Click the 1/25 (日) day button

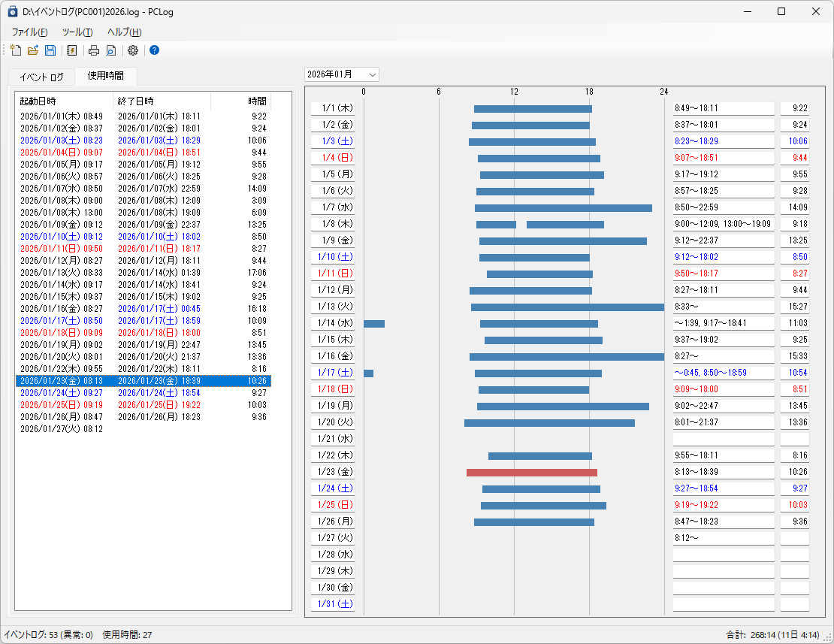tap(332, 505)
